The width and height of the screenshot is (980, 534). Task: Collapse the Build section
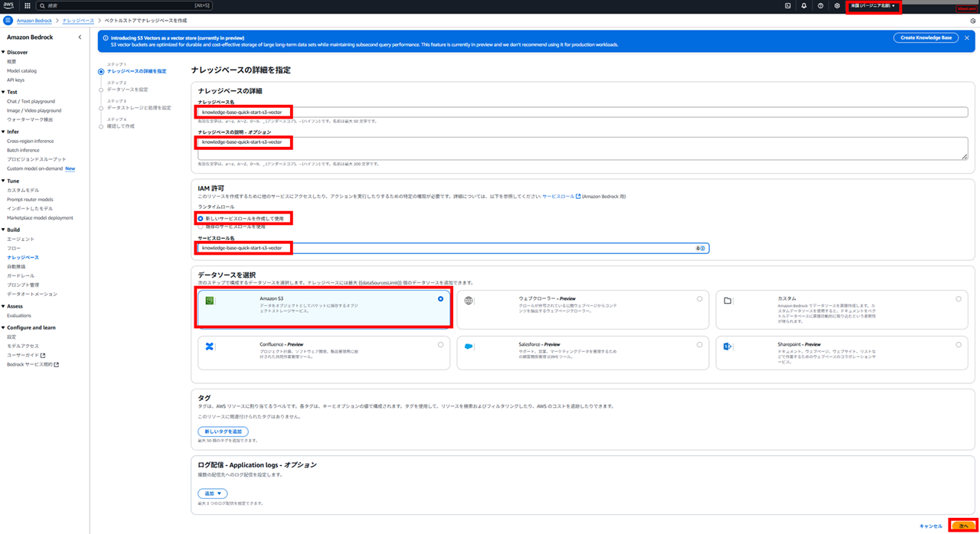pos(3,230)
